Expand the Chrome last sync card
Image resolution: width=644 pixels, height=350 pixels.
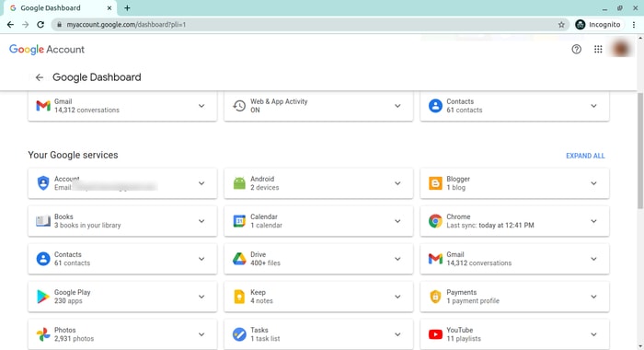[593, 221]
